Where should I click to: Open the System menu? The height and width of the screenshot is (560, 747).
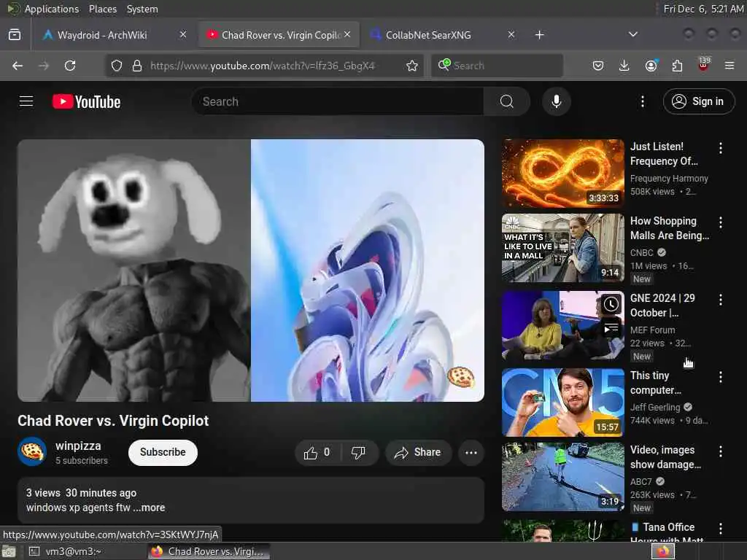(142, 9)
